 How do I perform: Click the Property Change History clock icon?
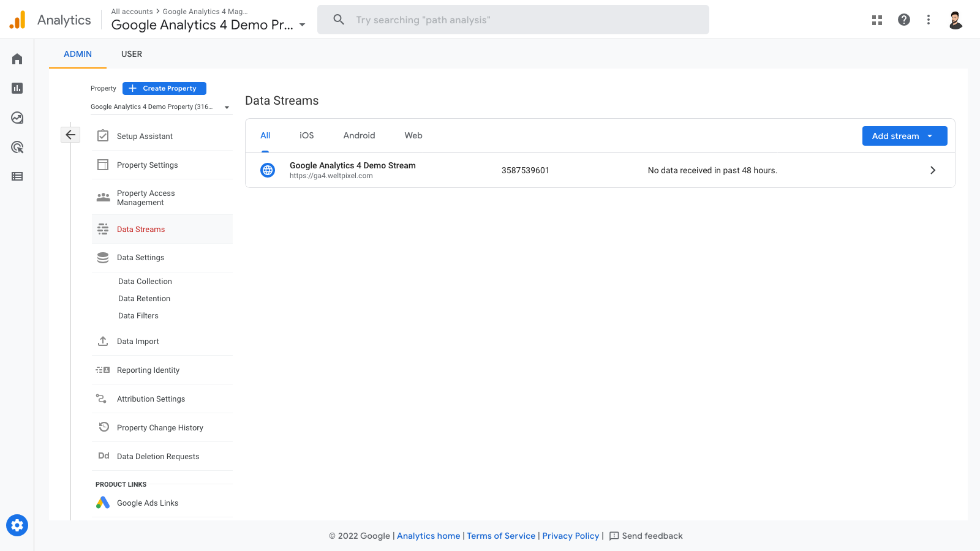(x=104, y=427)
